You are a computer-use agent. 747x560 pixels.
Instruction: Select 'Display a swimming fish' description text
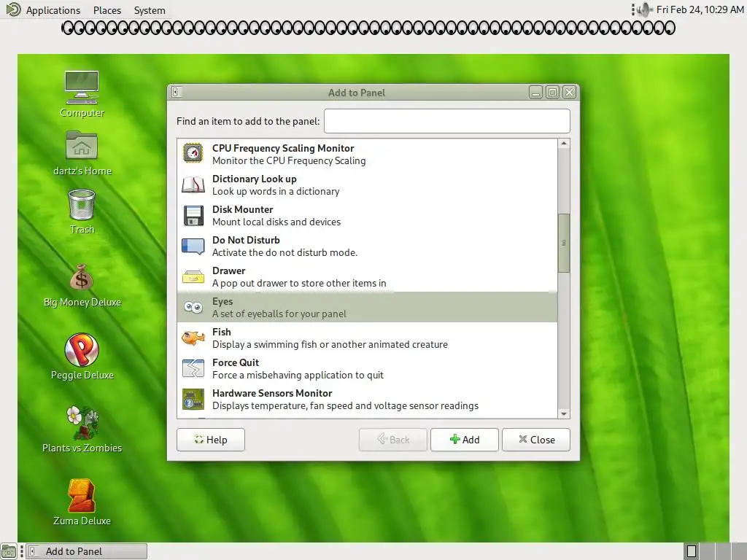click(330, 344)
